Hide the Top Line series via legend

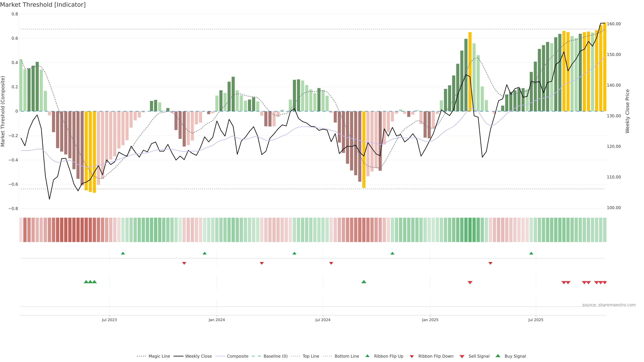tap(311, 356)
